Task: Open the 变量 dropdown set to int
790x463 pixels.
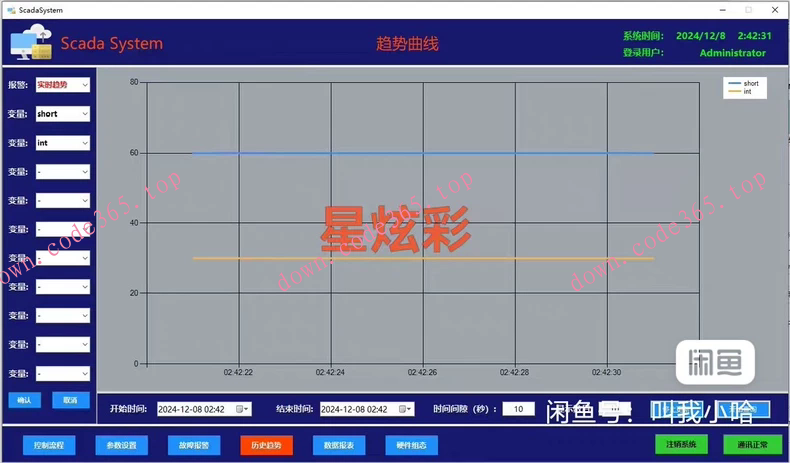Action: coord(62,143)
